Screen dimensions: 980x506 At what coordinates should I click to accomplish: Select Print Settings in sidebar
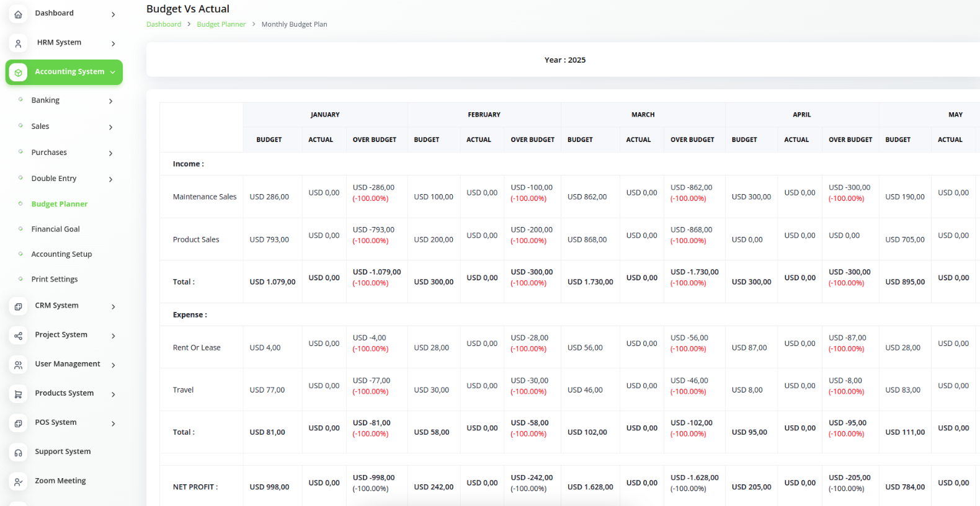[55, 280]
